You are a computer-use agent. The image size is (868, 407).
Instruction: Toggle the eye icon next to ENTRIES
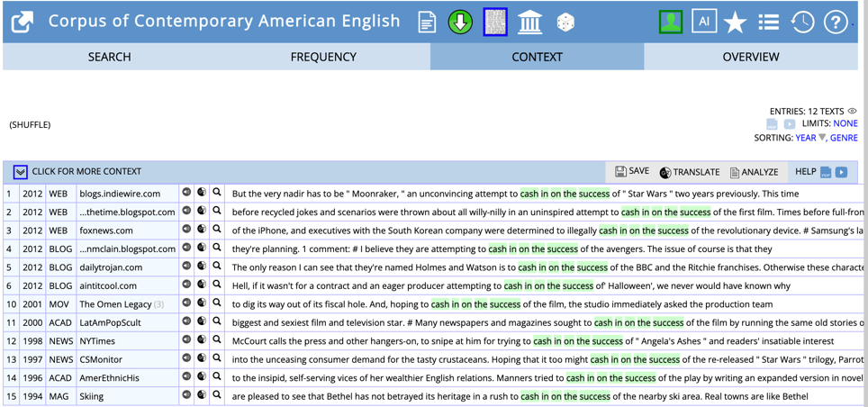[852, 112]
